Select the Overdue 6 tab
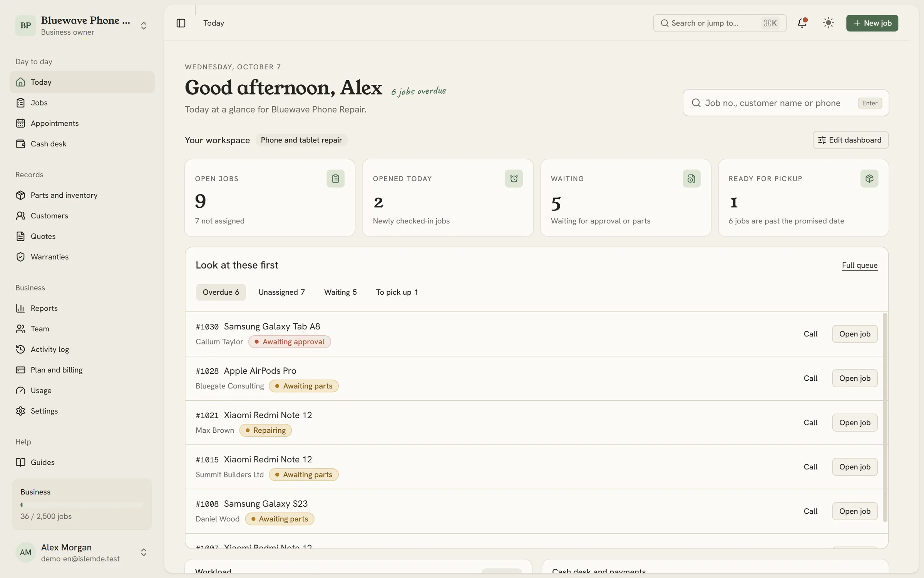 221,292
